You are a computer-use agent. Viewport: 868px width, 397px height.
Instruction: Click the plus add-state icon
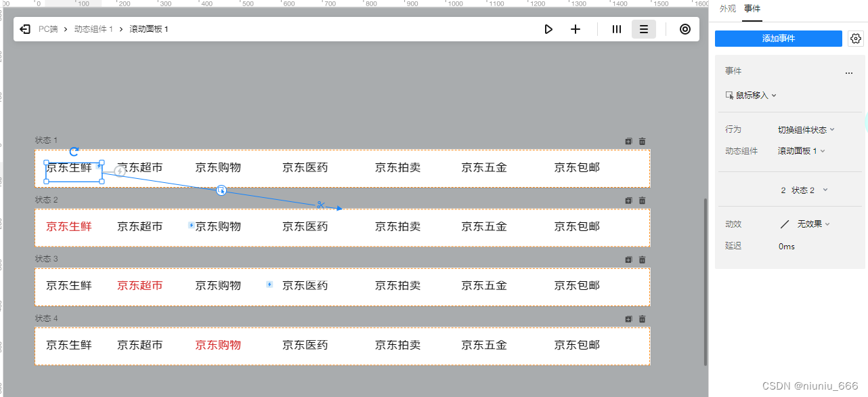[x=576, y=29]
